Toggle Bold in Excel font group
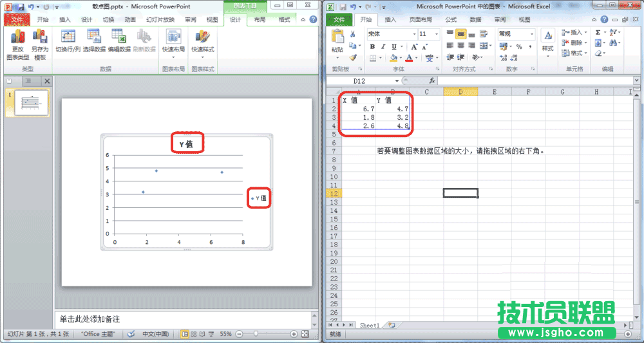Screen dimensions: 644x343 coord(372,46)
